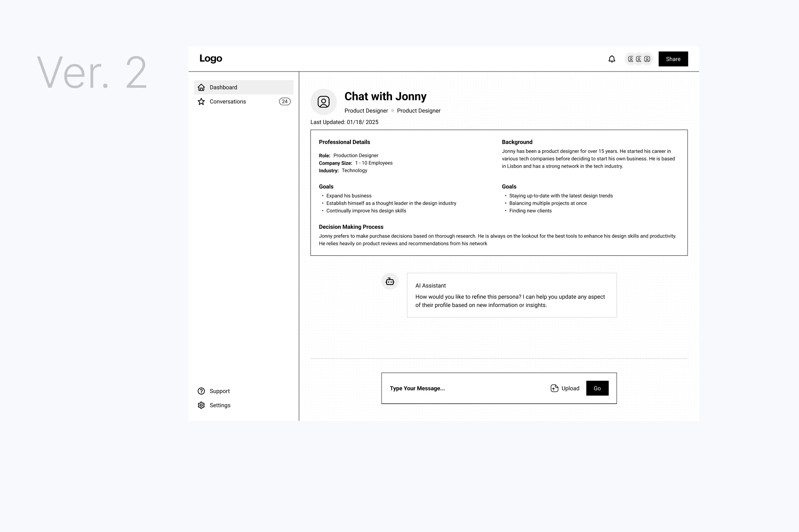The width and height of the screenshot is (799, 532).
Task: Click the third collaborator avatar in header
Action: point(647,59)
